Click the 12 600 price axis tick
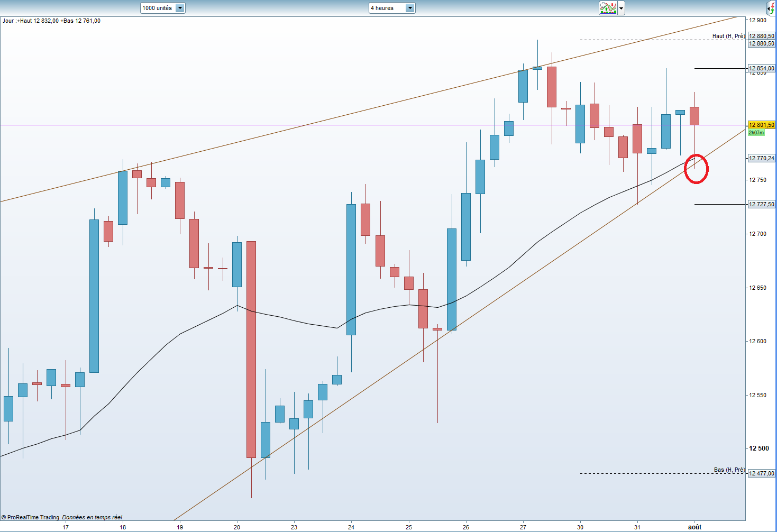Viewport: 777px width, 532px height. pos(757,341)
